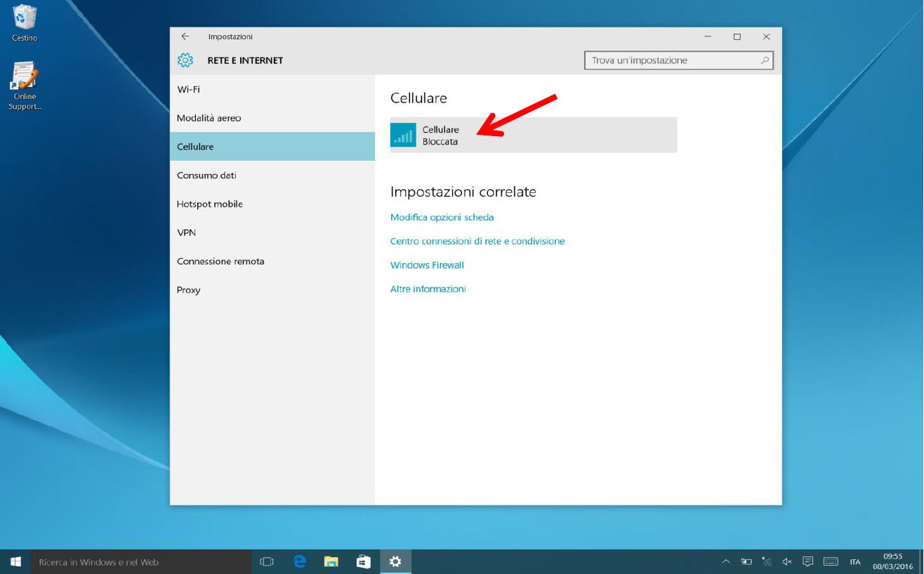The width and height of the screenshot is (924, 574).
Task: Click the Ricerca in Windows e nel Web box
Action: pyautogui.click(x=141, y=561)
